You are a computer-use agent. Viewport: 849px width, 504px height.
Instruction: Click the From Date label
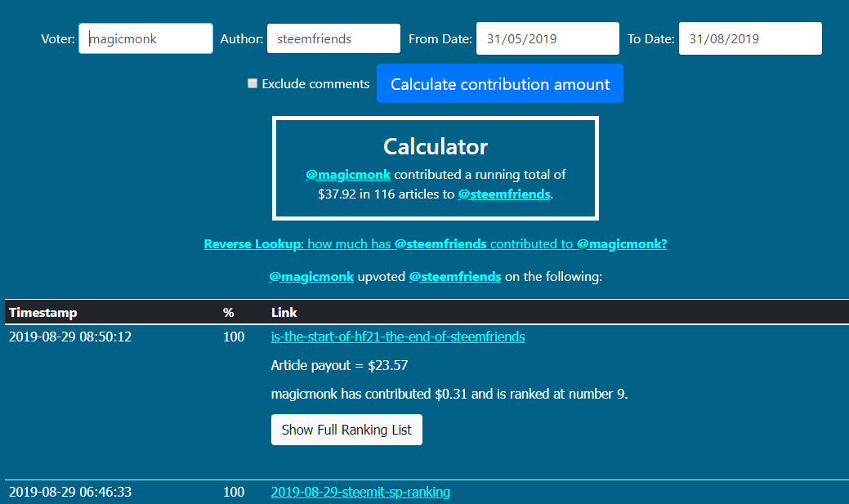click(440, 39)
